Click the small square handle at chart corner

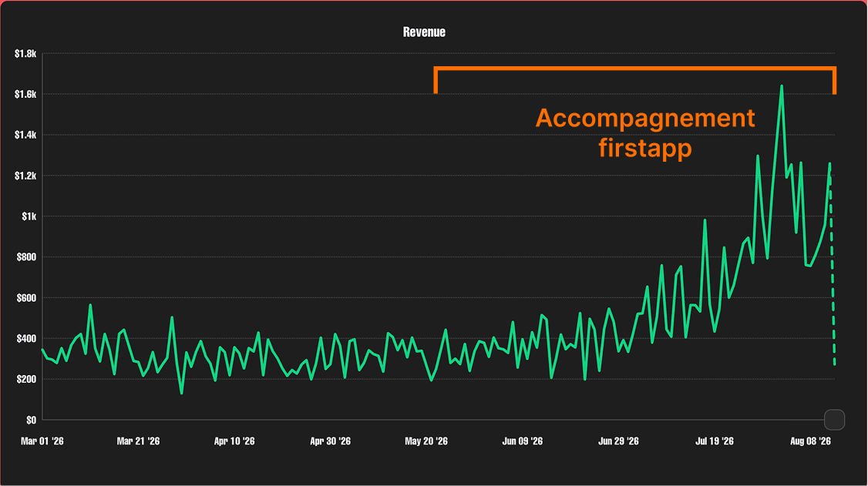[834, 420]
